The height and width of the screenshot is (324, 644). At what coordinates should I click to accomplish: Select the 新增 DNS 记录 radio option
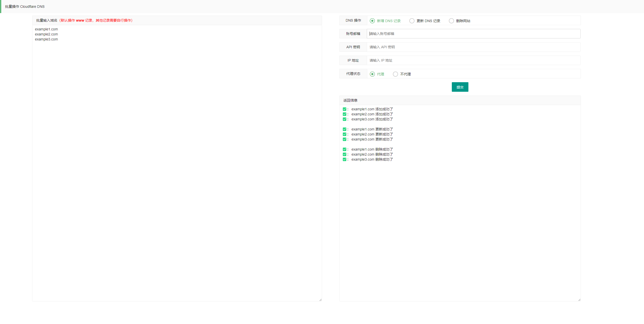tap(385, 21)
